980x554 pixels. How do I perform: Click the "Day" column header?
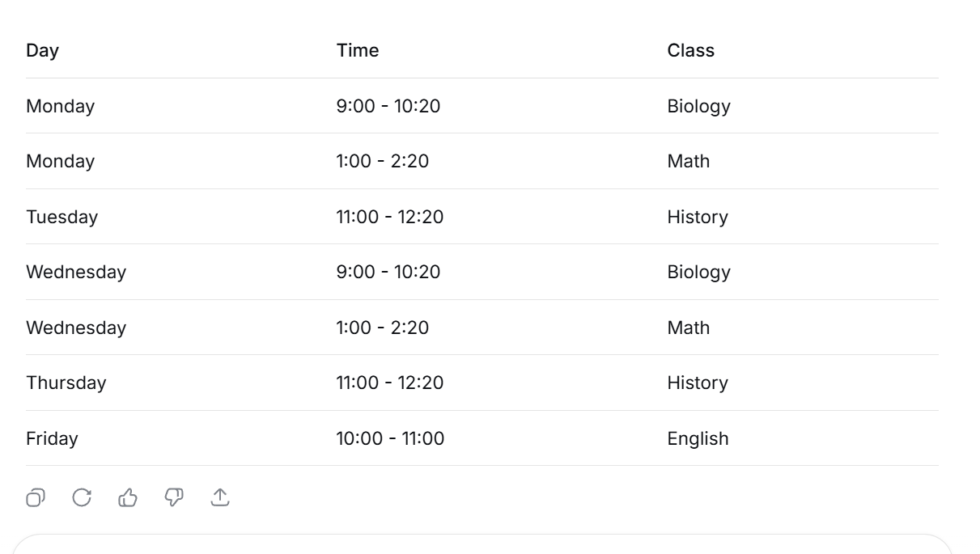(43, 50)
